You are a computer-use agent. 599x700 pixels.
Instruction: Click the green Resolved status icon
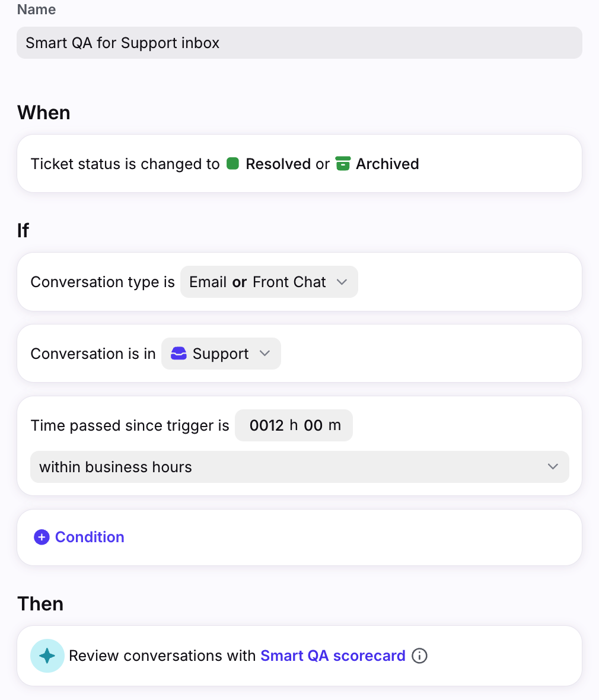point(232,164)
